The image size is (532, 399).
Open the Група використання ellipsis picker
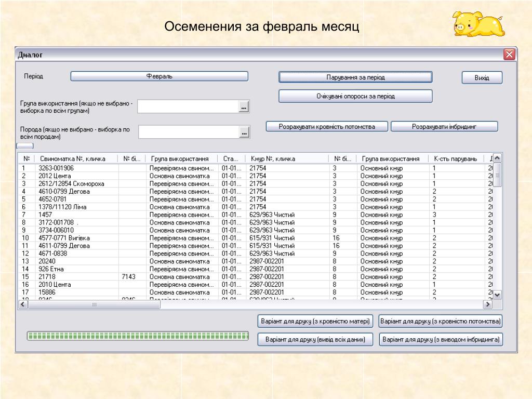(x=244, y=107)
